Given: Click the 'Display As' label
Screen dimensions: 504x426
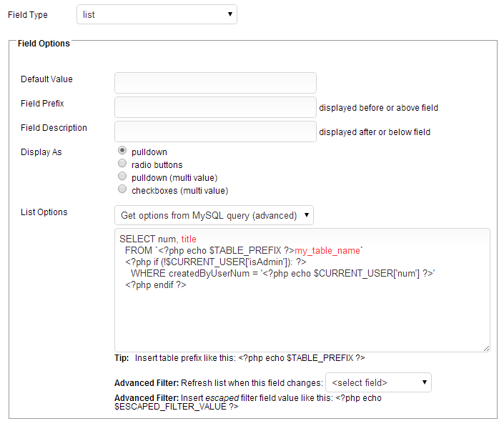Looking at the screenshot, I should point(41,152).
